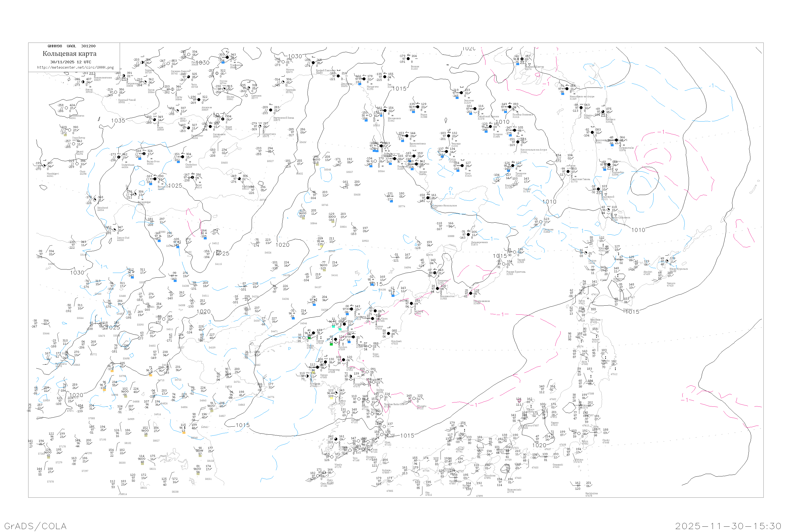Click the Чита station circle symbol
Screen dimensions: 798x532
[x=189, y=77]
